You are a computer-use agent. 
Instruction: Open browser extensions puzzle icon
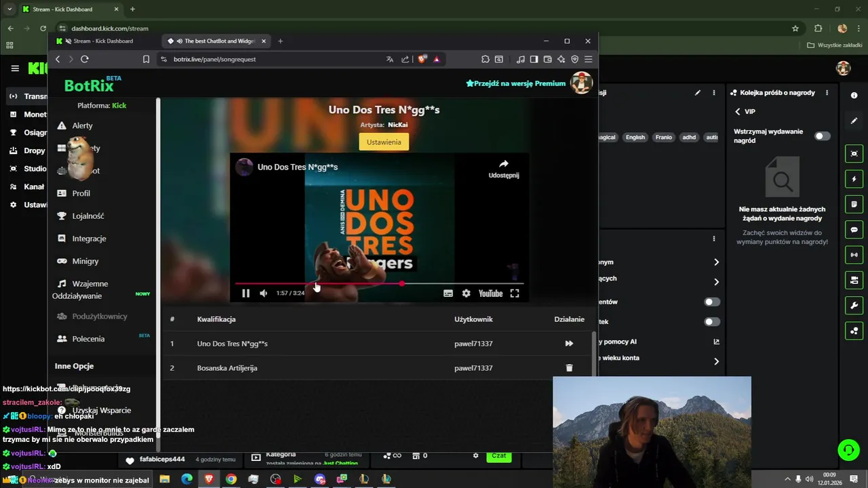pyautogui.click(x=485, y=59)
